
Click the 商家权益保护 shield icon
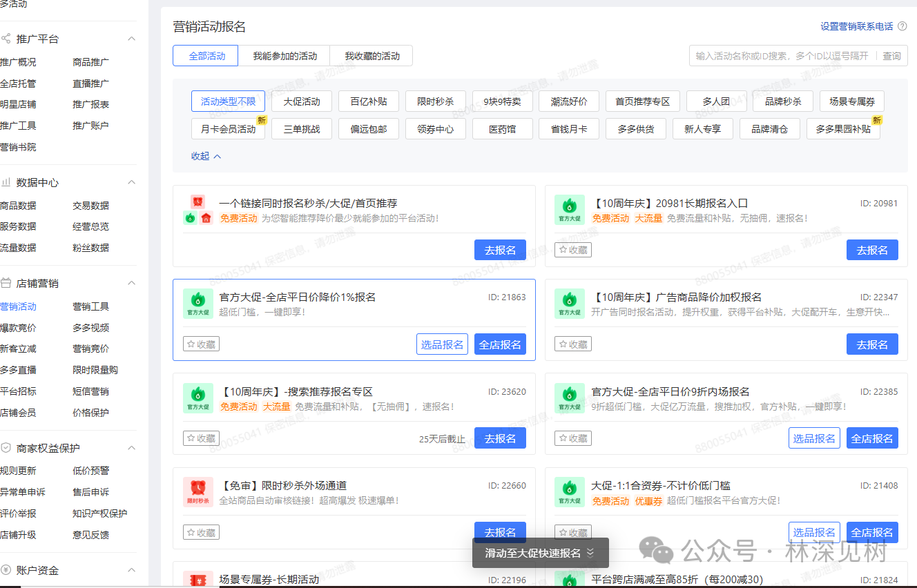(6, 449)
